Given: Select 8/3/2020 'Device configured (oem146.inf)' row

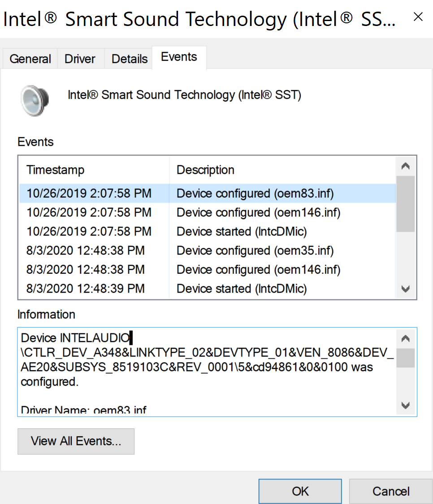Looking at the screenshot, I should tap(208, 269).
